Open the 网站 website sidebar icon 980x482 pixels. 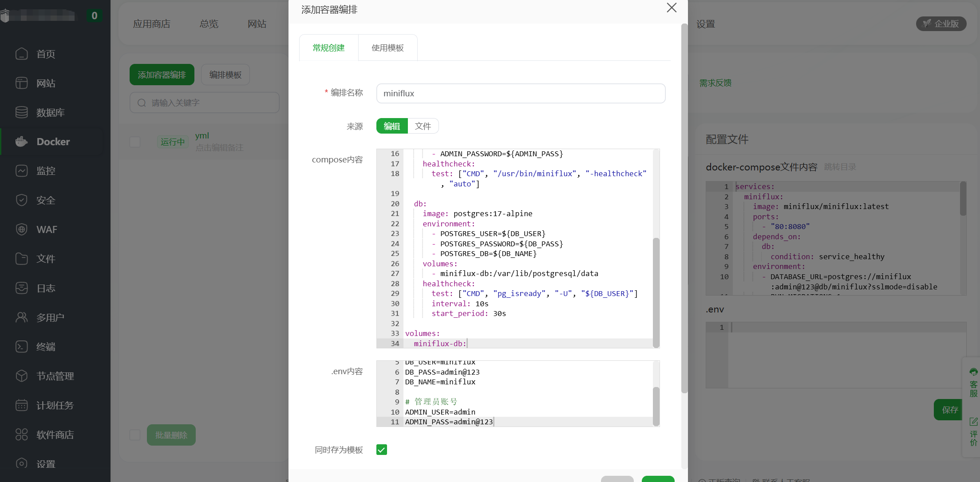[x=21, y=83]
